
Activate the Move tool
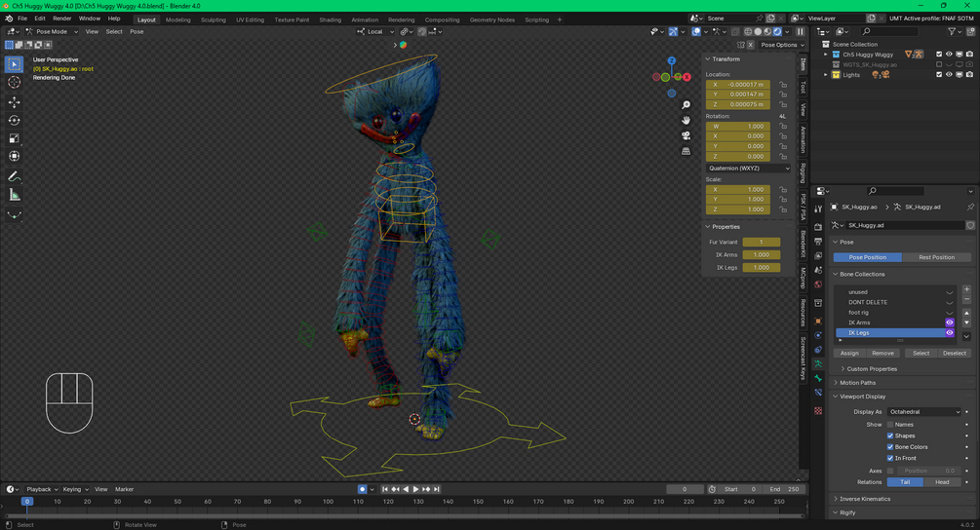coord(14,101)
